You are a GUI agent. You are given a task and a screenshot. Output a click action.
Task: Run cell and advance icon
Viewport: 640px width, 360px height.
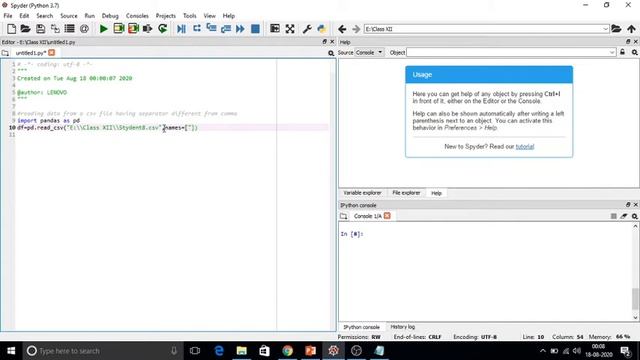click(x=133, y=29)
